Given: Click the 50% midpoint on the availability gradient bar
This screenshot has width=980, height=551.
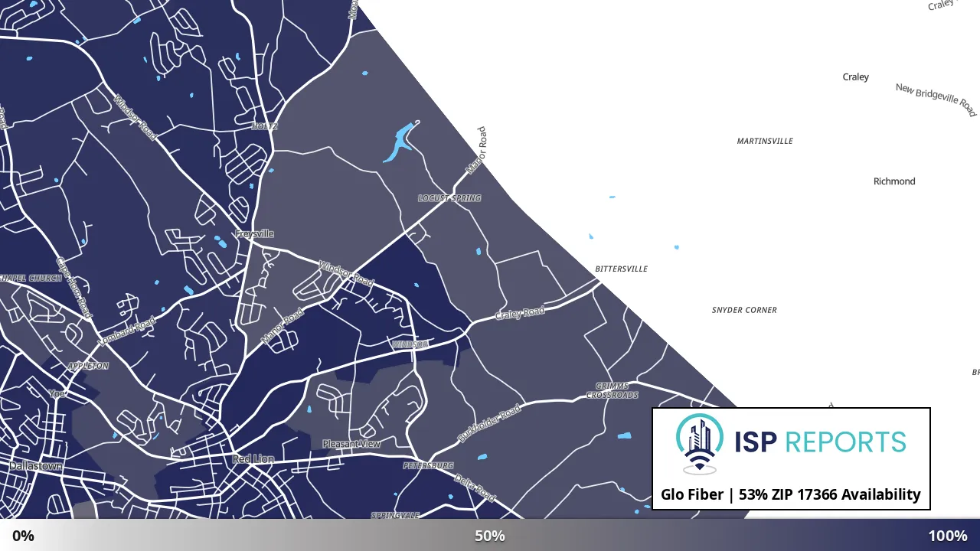Looking at the screenshot, I should pyautogui.click(x=490, y=536).
